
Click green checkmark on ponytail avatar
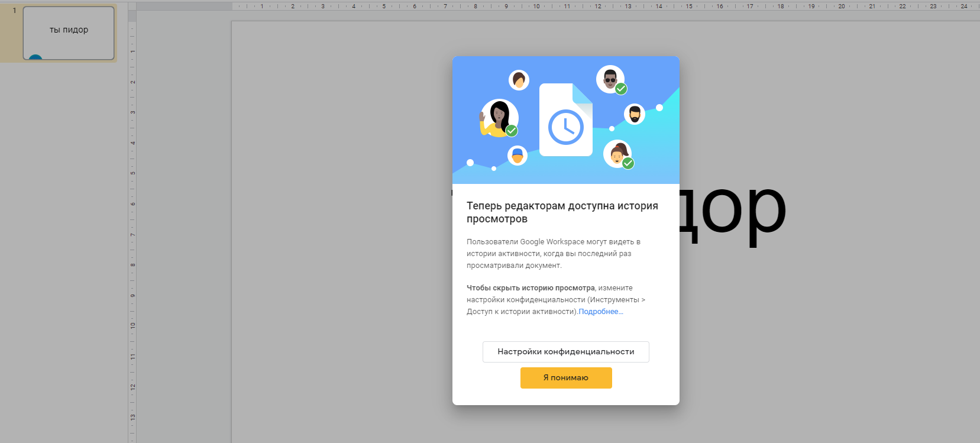pos(628,163)
